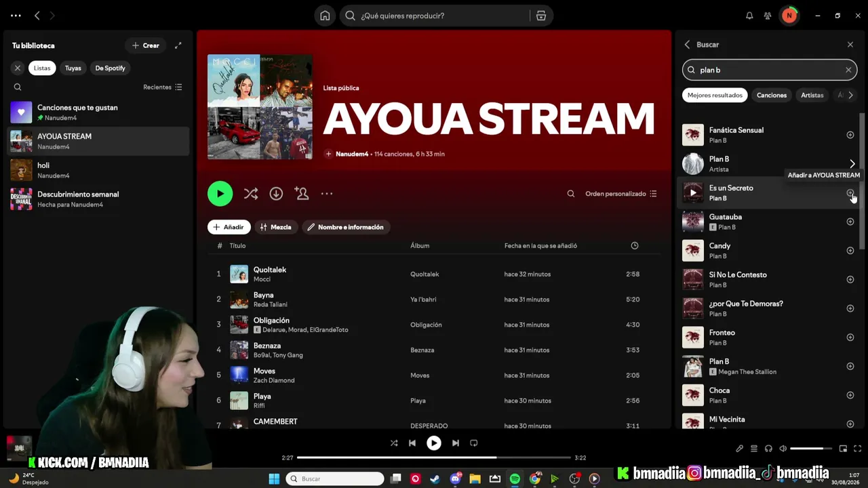Toggle the Tuyas library filter
This screenshot has height=488, width=868.
click(73, 68)
